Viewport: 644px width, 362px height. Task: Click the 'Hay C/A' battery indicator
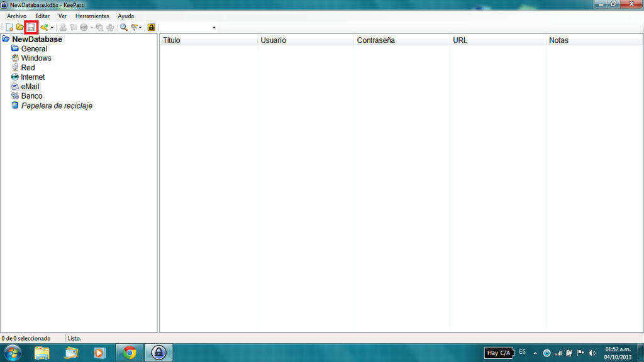pyautogui.click(x=499, y=353)
